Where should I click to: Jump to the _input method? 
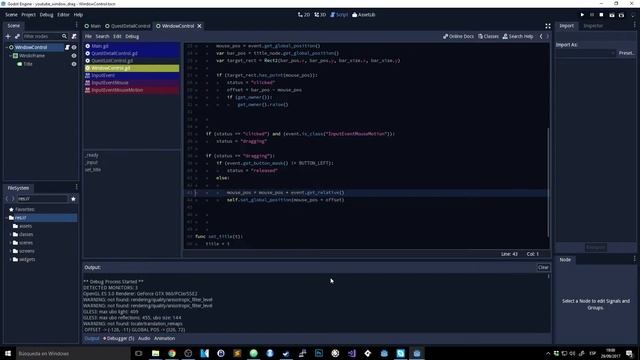click(x=92, y=162)
